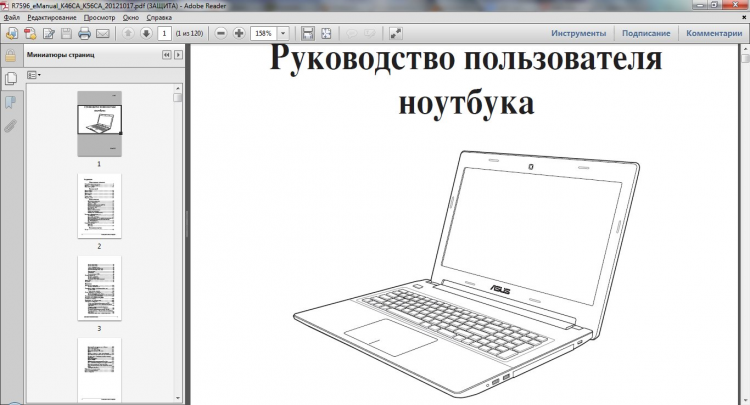The image size is (750, 405).
Task: Click the highlight text icon
Action: [370, 33]
